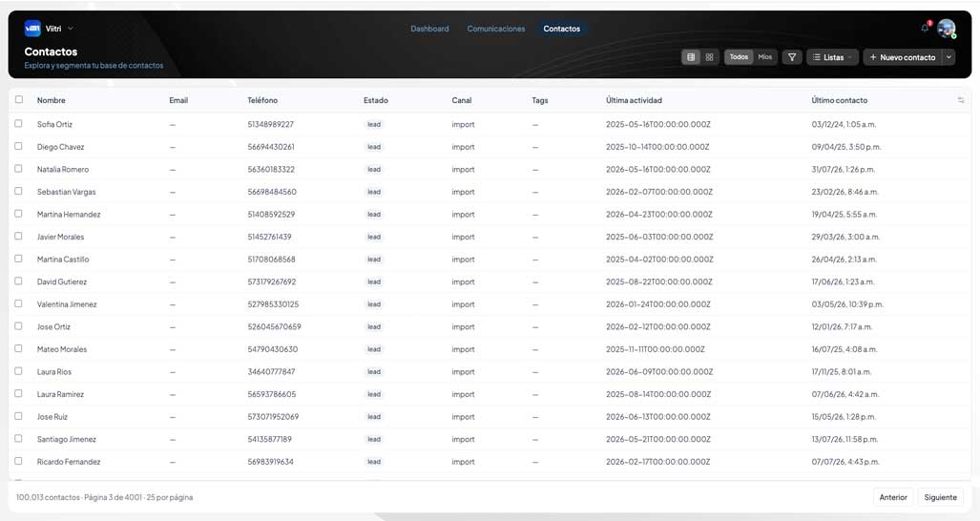
Task: Open the notifications bell
Action: tap(925, 28)
